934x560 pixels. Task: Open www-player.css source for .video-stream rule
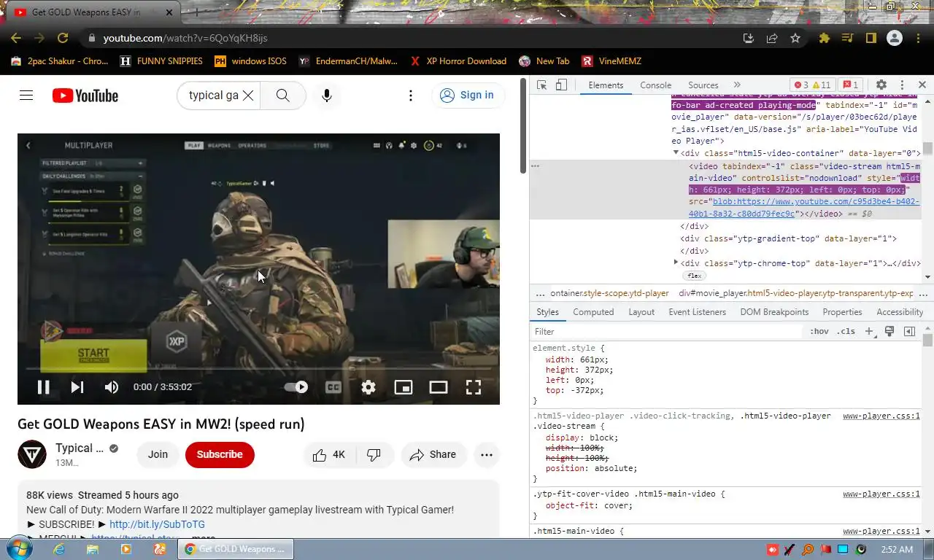pos(881,416)
